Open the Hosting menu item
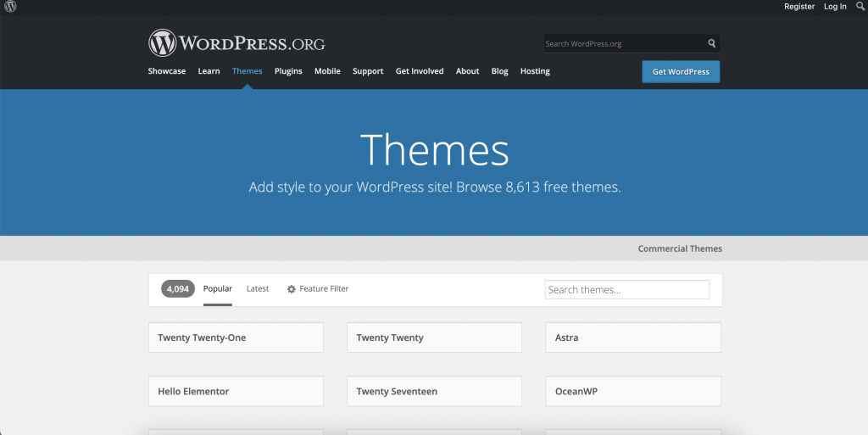 click(x=535, y=71)
